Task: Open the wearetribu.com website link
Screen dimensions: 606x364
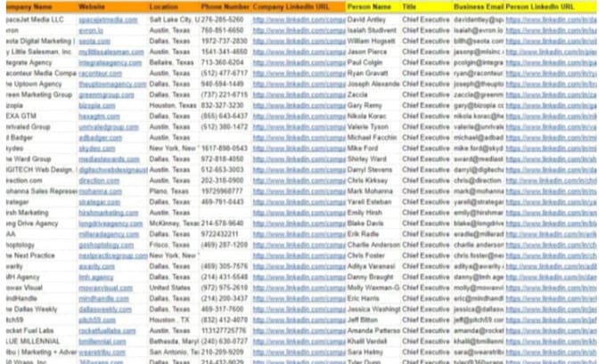Action: pos(102,352)
